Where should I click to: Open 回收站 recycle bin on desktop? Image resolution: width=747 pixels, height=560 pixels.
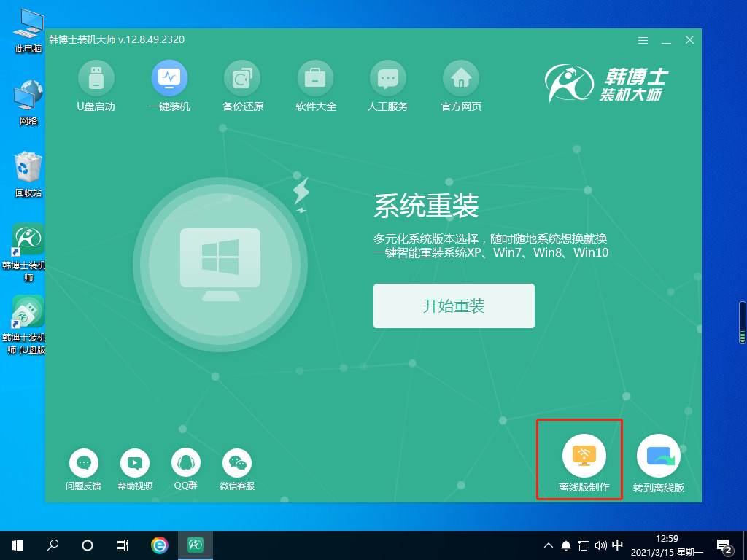[x=28, y=168]
